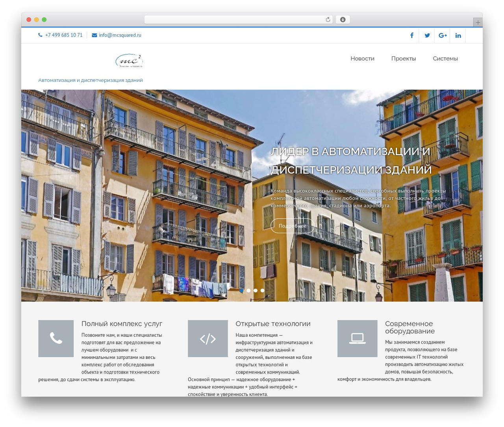Open the Новости menu item
This screenshot has height=427, width=504.
(x=362, y=59)
